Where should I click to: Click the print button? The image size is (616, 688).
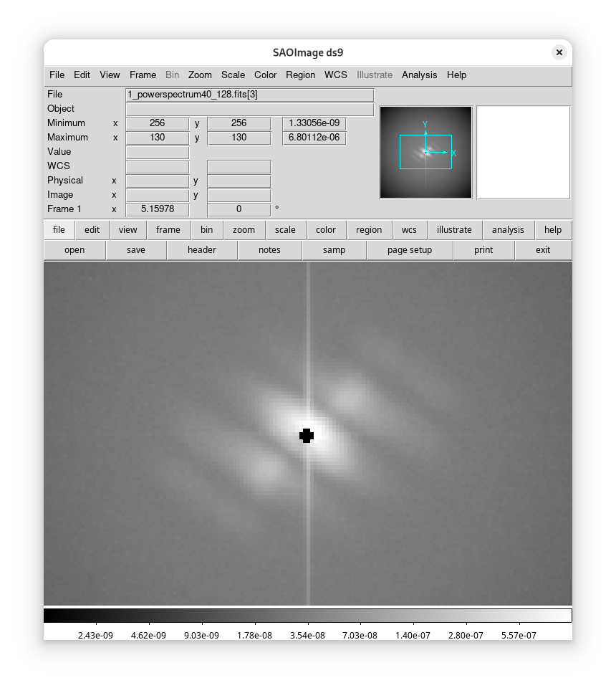coord(483,250)
